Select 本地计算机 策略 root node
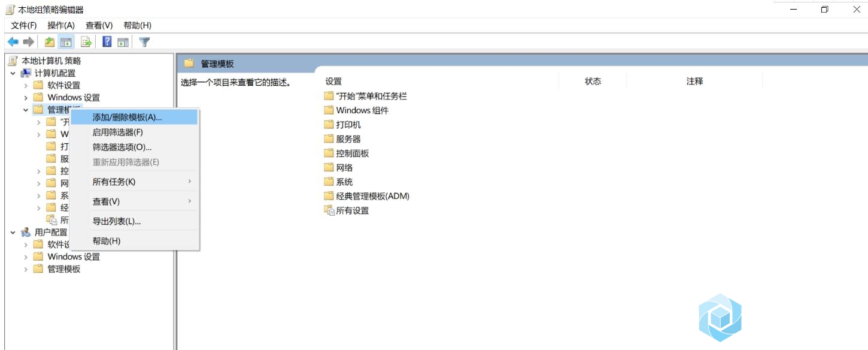 [51, 61]
